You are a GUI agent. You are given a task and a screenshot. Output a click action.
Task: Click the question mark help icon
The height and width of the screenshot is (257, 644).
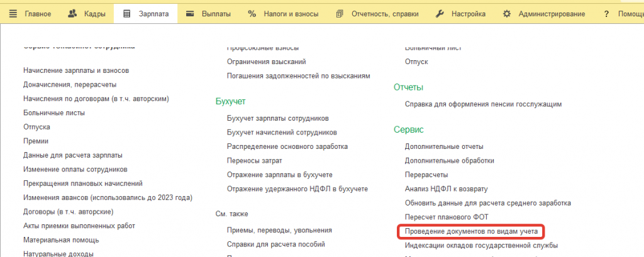click(606, 14)
